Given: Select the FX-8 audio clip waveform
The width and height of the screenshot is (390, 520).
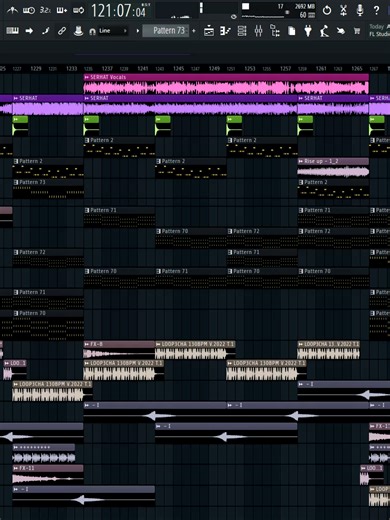Looking at the screenshot, I should [119, 354].
